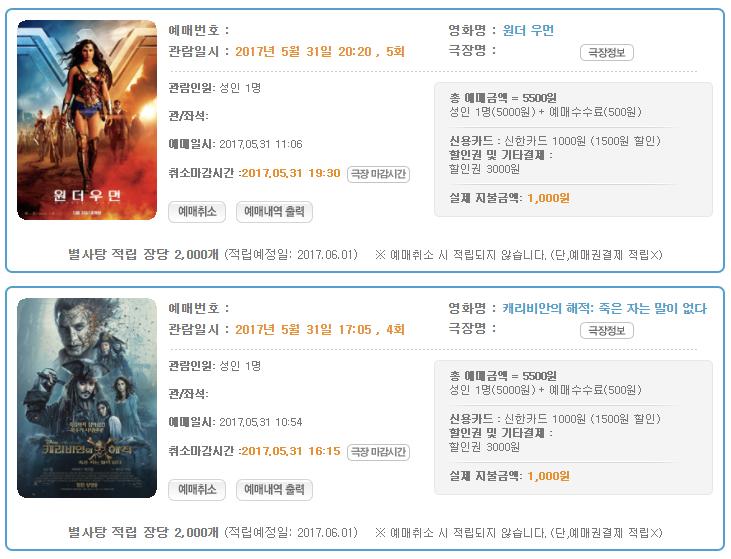Open the Wonder Woman movie poster
This screenshot has width=731, height=559.
coord(87,120)
